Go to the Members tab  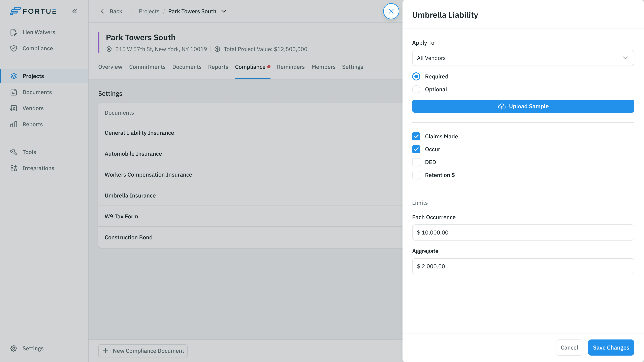click(x=323, y=67)
